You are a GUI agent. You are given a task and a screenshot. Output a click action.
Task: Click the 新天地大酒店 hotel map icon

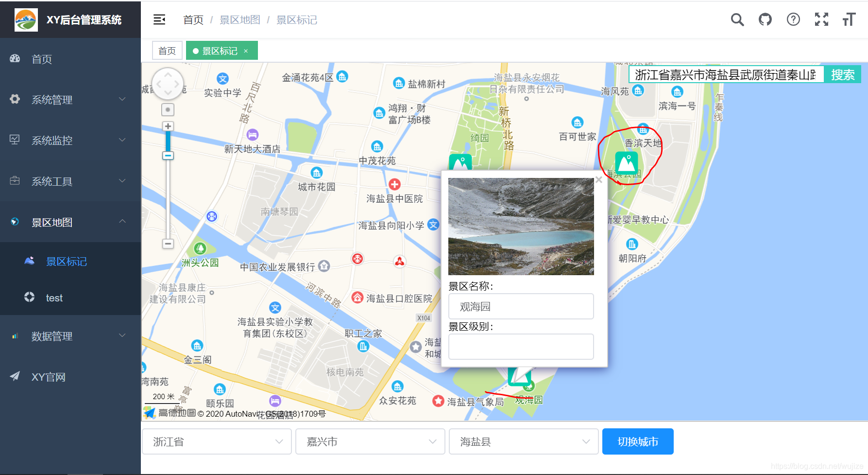point(253,135)
